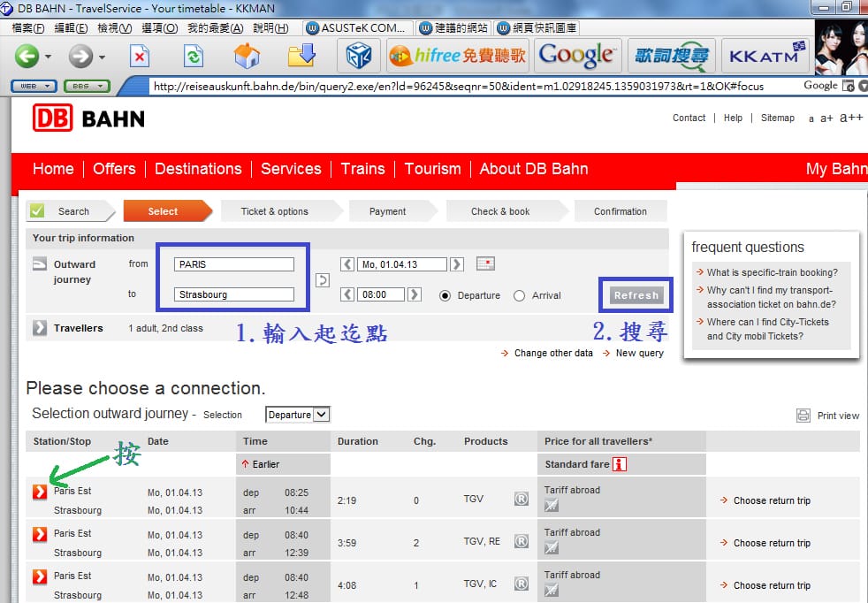Image resolution: width=868 pixels, height=603 pixels.
Task: Step the time earlier with the left arrow
Action: (347, 294)
